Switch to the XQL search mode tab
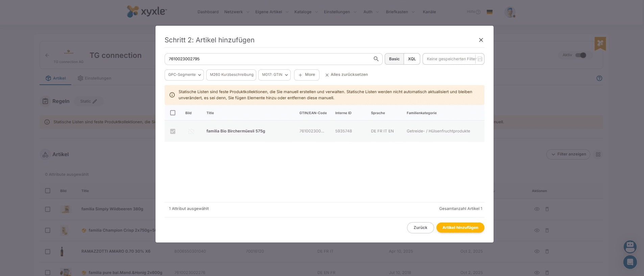 click(x=412, y=59)
